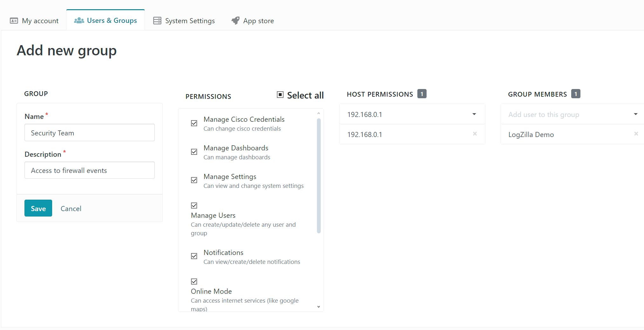Open the App store tab
644x330 pixels.
[x=252, y=20]
